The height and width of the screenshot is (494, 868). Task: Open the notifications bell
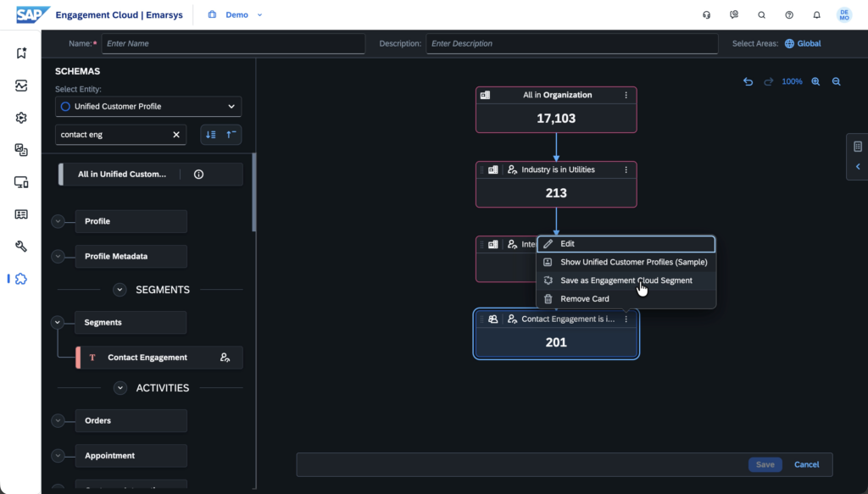(x=816, y=15)
